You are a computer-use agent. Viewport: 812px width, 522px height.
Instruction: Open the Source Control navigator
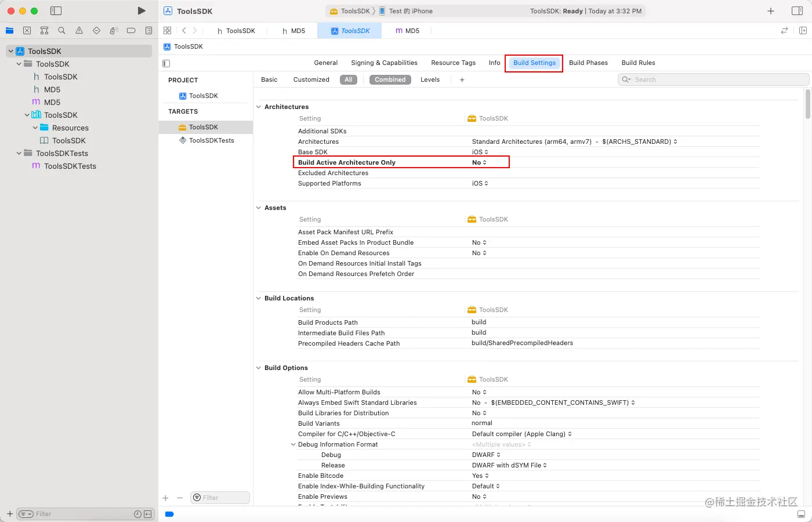point(27,31)
